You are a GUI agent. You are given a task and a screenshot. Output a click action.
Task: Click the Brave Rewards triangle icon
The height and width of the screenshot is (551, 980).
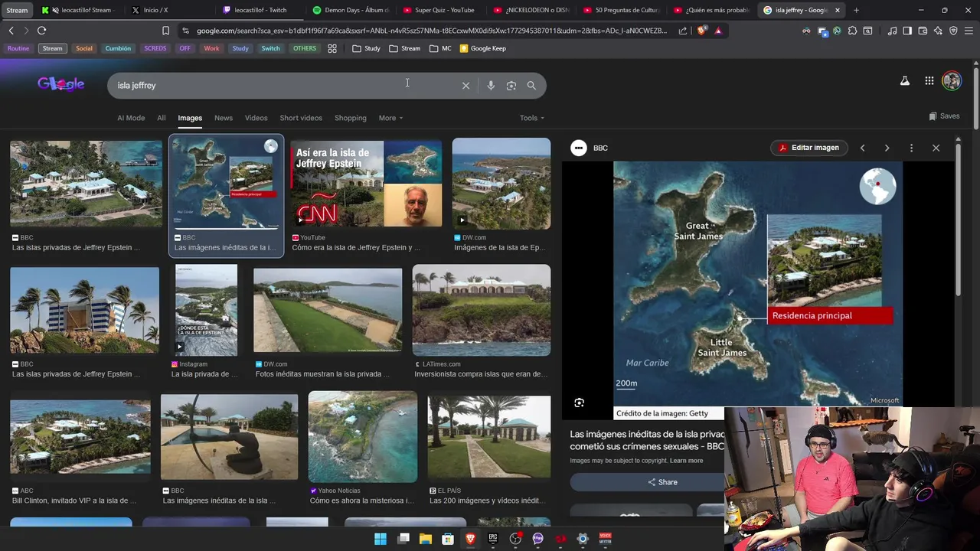tap(718, 31)
